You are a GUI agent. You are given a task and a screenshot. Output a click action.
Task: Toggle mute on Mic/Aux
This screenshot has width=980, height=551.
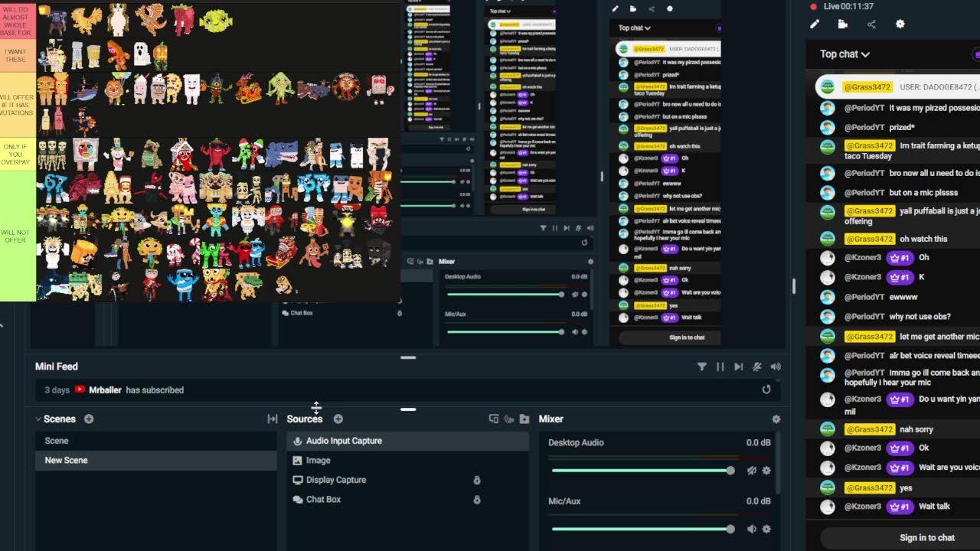coord(752,529)
